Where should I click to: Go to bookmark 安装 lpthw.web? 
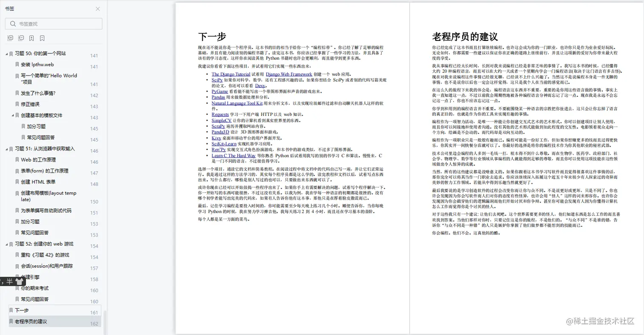[x=37, y=65]
